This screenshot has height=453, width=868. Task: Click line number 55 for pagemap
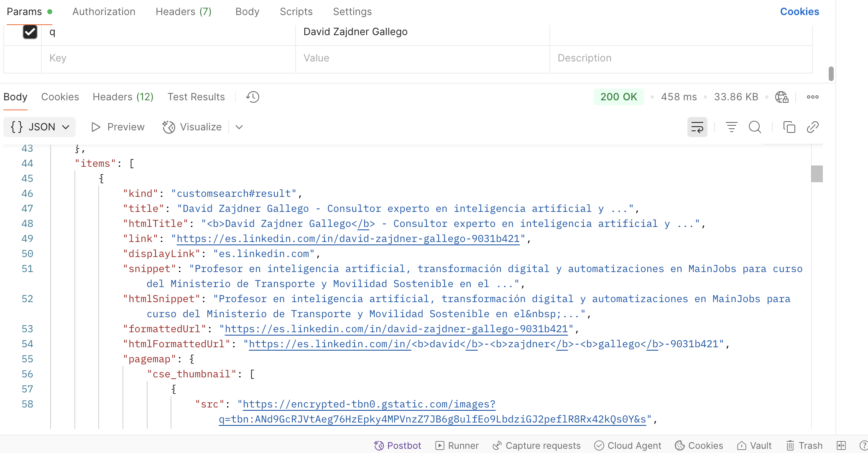tap(27, 359)
